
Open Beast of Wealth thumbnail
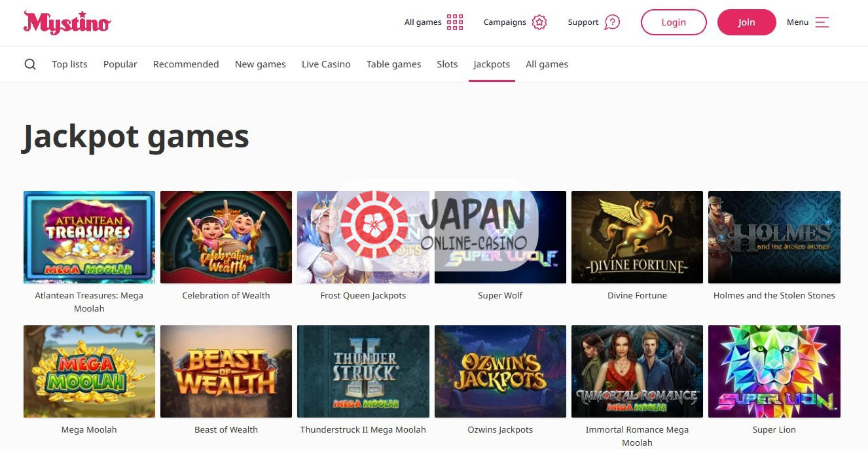click(x=226, y=371)
